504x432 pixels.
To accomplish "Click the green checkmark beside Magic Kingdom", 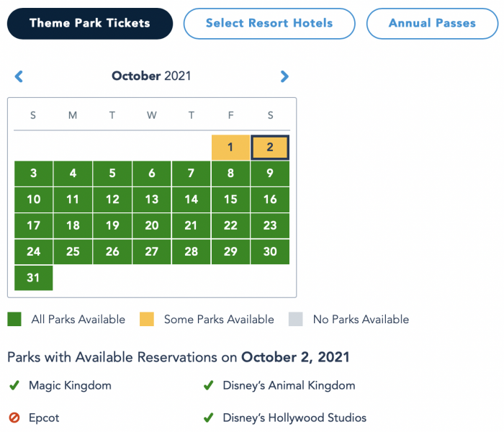I will [14, 386].
